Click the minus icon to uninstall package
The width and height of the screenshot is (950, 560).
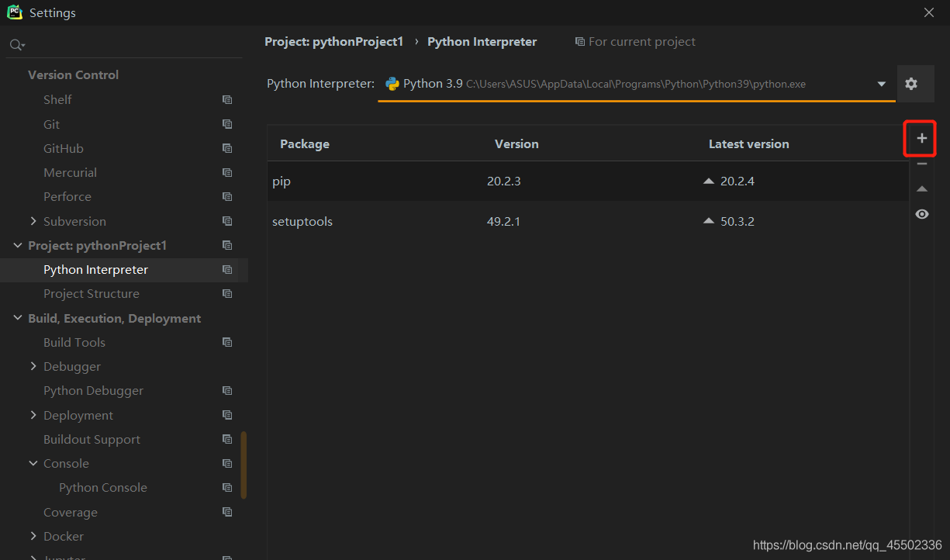pyautogui.click(x=921, y=164)
